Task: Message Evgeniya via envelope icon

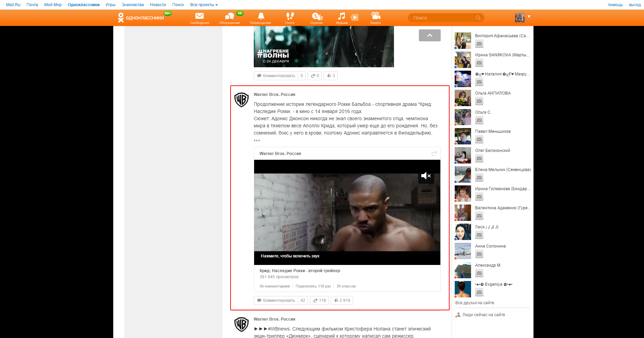Action: (x=479, y=292)
